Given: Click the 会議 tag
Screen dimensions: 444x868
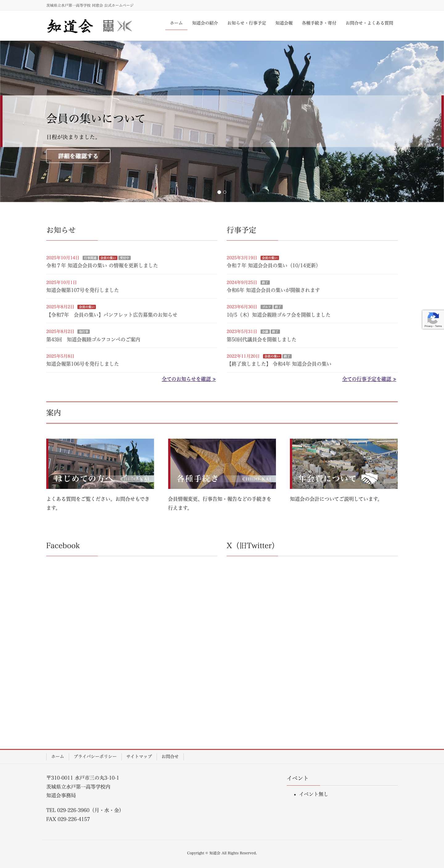Looking at the screenshot, I should coord(265,332).
